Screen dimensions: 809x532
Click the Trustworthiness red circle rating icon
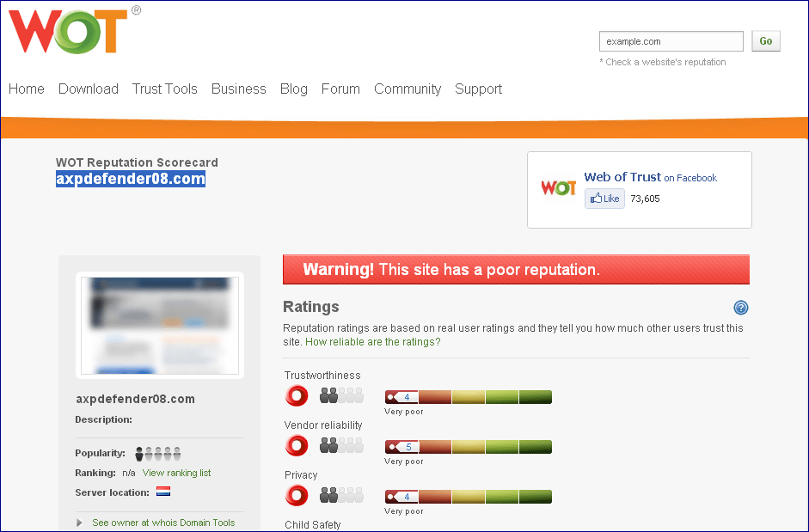pyautogui.click(x=297, y=396)
